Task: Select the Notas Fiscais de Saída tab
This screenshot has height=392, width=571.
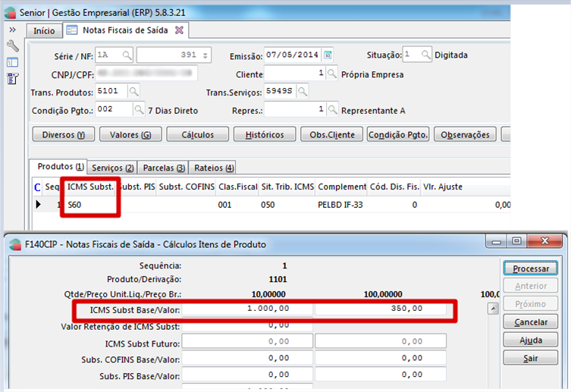Action: tap(125, 30)
